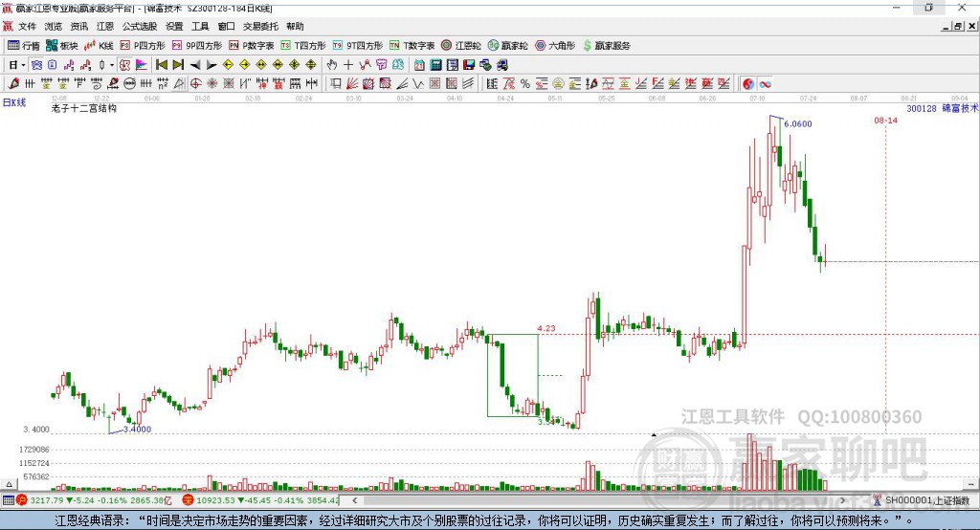The height and width of the screenshot is (530, 980).
Task: Open the 日 period dropdown
Action: (17, 65)
